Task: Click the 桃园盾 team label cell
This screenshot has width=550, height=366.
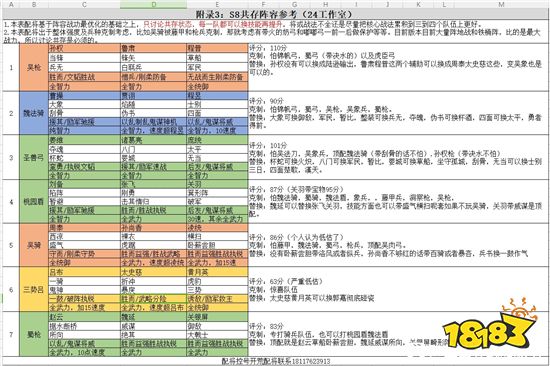Action: pos(34,202)
